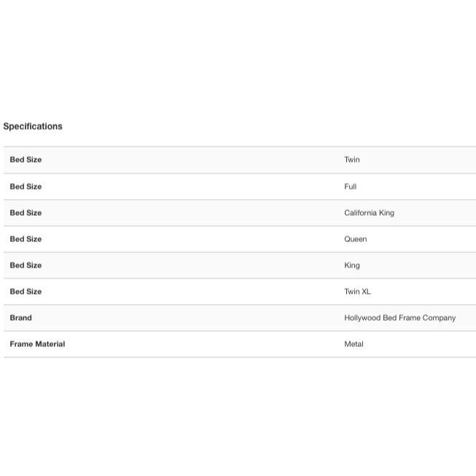Viewport: 476px width, 476px height.
Task: Click the Twin XL value
Action: (357, 292)
